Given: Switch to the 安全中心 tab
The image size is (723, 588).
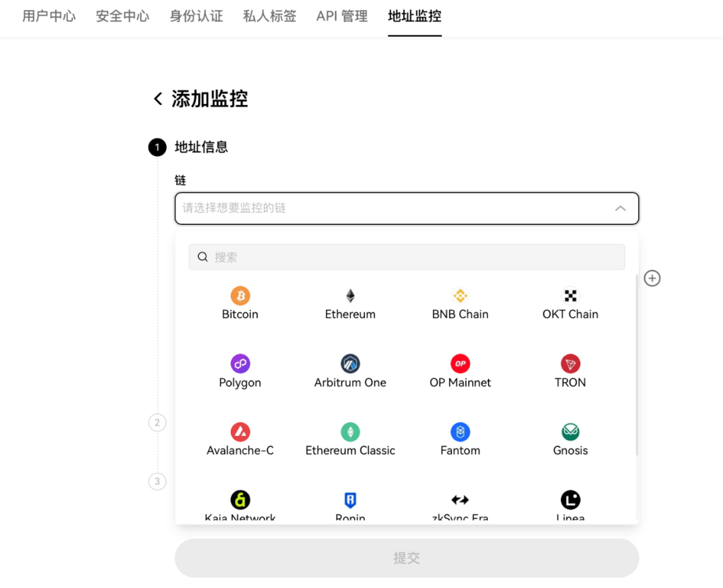Looking at the screenshot, I should click(x=123, y=16).
